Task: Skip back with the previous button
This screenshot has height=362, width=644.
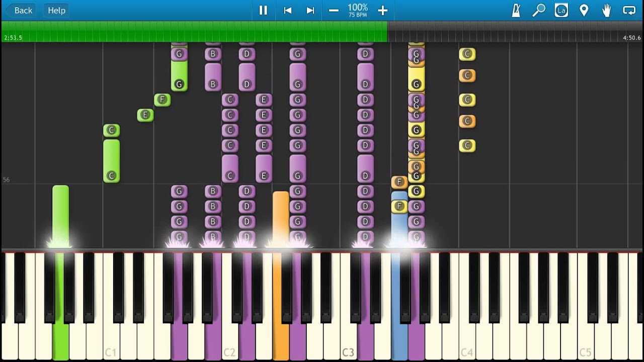Action: 288,10
